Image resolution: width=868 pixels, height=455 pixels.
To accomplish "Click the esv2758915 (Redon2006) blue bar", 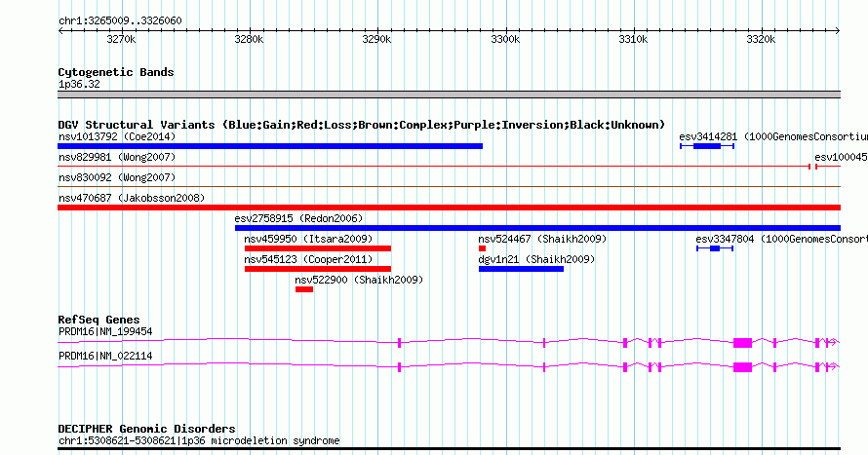I will (x=537, y=228).
